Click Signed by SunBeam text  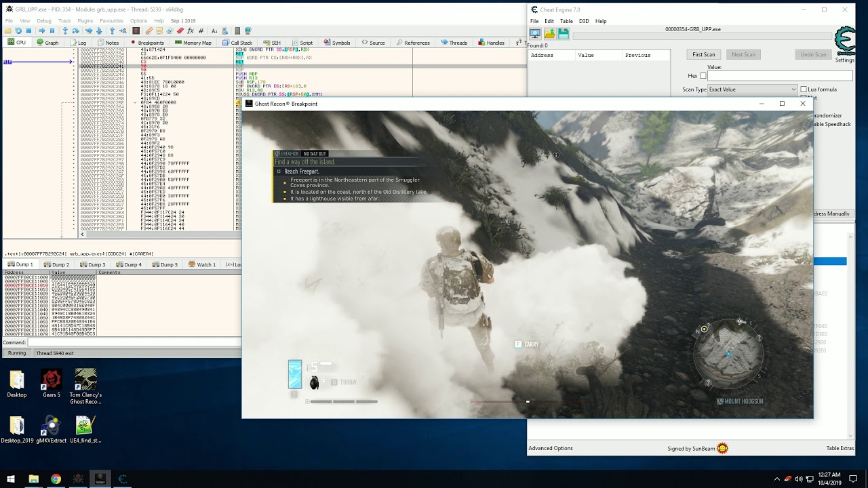tap(691, 448)
